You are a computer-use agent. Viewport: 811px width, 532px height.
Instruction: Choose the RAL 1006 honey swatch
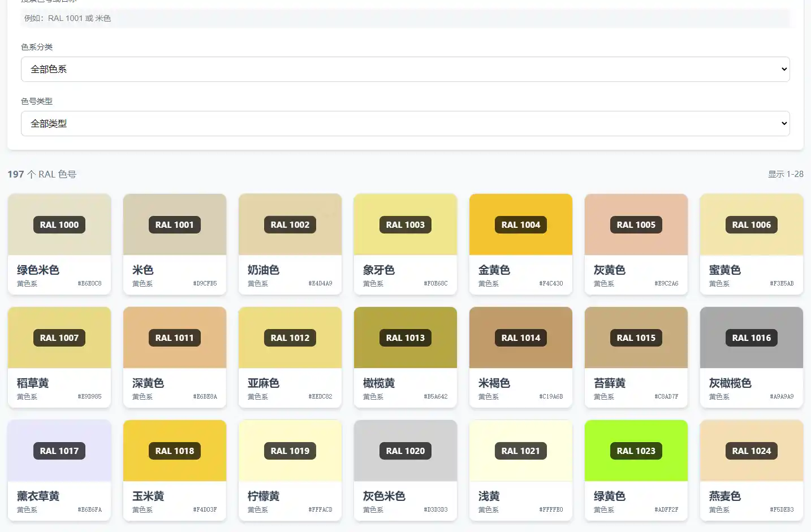pos(752,224)
